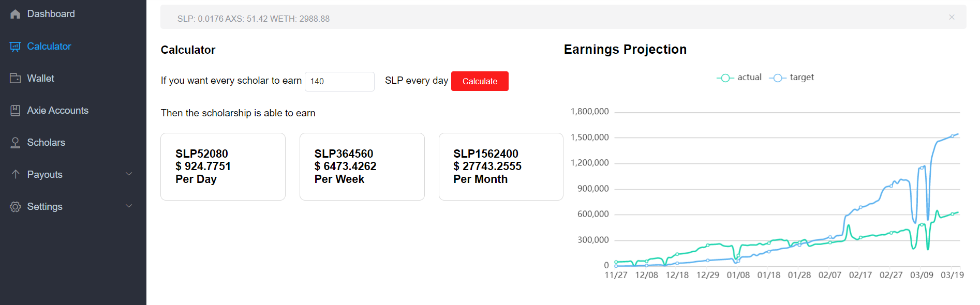The image size is (980, 305).
Task: Click the Wallet icon in sidebar
Action: coord(16,79)
